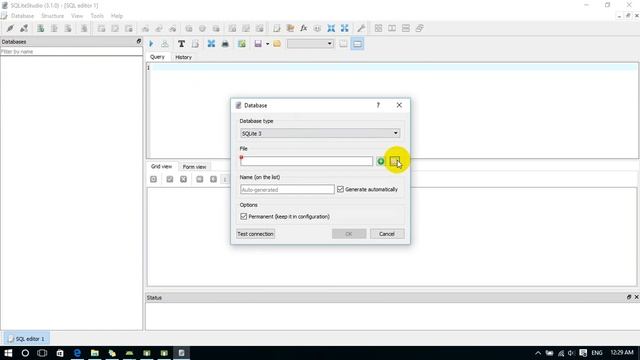
Task: Click the File path input field
Action: click(x=306, y=161)
